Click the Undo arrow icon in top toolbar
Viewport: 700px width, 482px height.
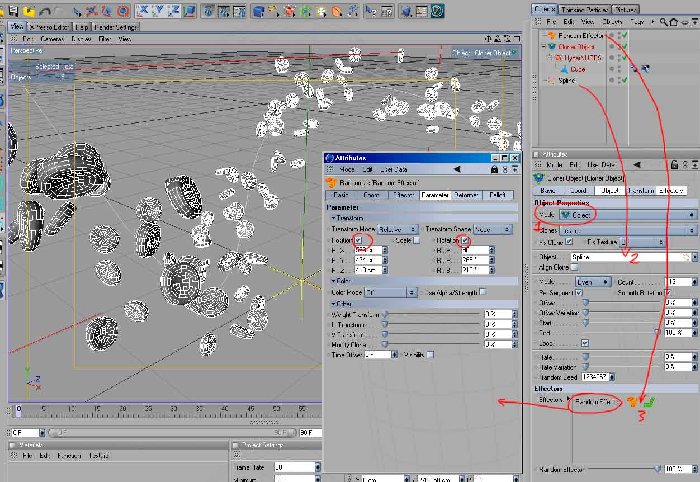pyautogui.click(x=45, y=10)
